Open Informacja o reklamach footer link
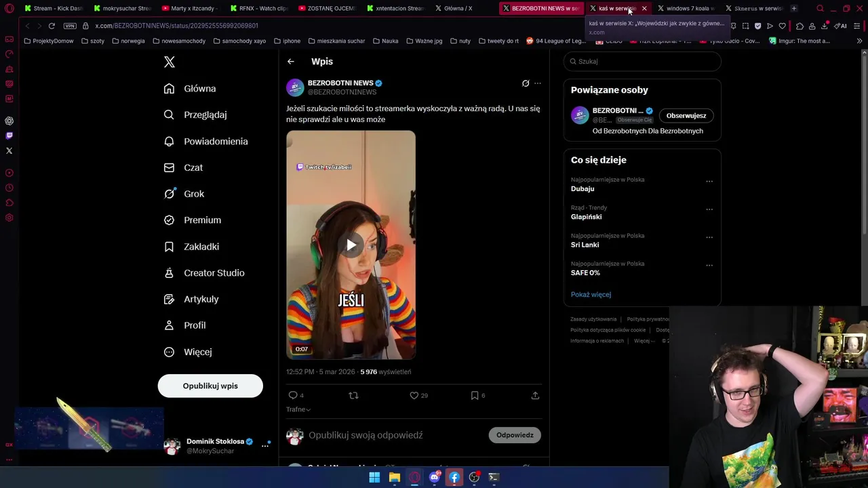Image resolution: width=868 pixels, height=488 pixels. [597, 341]
